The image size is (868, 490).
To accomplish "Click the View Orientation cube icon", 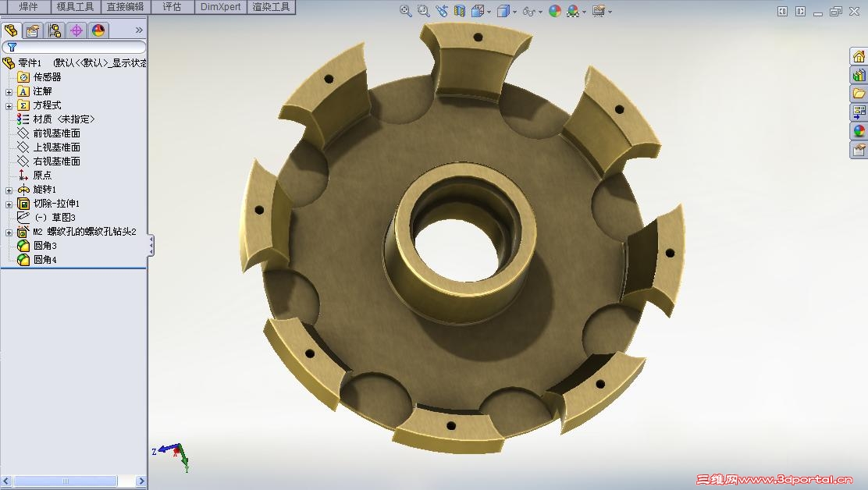I will click(477, 11).
